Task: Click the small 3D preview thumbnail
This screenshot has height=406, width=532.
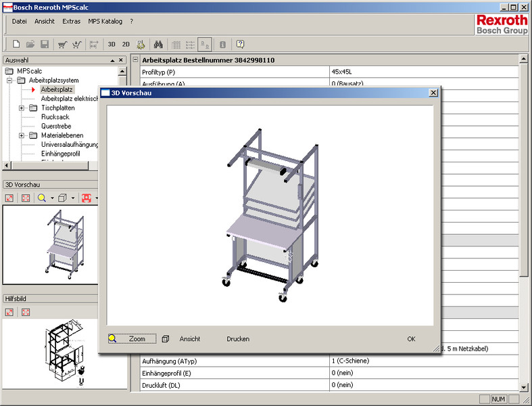Action: (64, 244)
